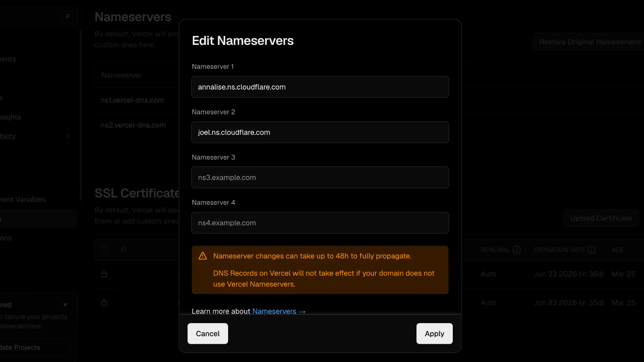Click the lock icon in the Jun 23 2026 (in 36d) row
The height and width of the screenshot is (362, 644).
(104, 274)
